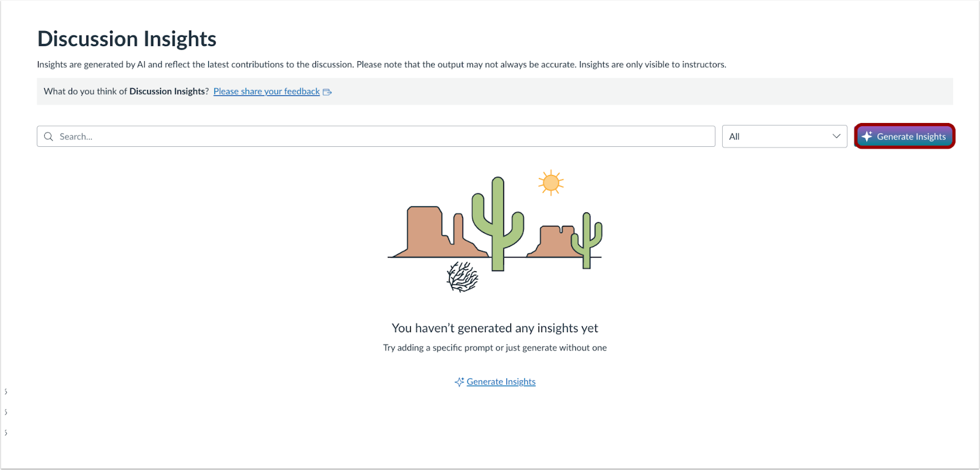The height and width of the screenshot is (470, 980).
Task: Click the topmost small icon on the left edge
Action: tap(6, 390)
